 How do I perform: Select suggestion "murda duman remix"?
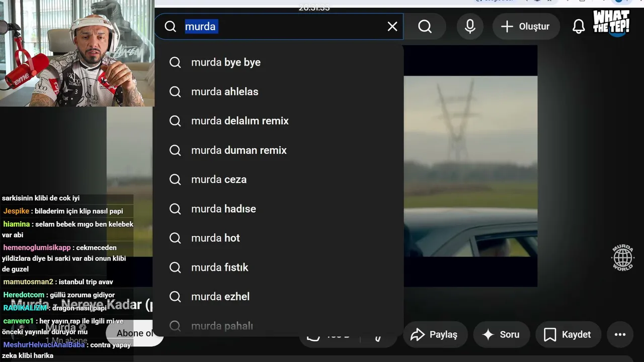[x=278, y=150]
